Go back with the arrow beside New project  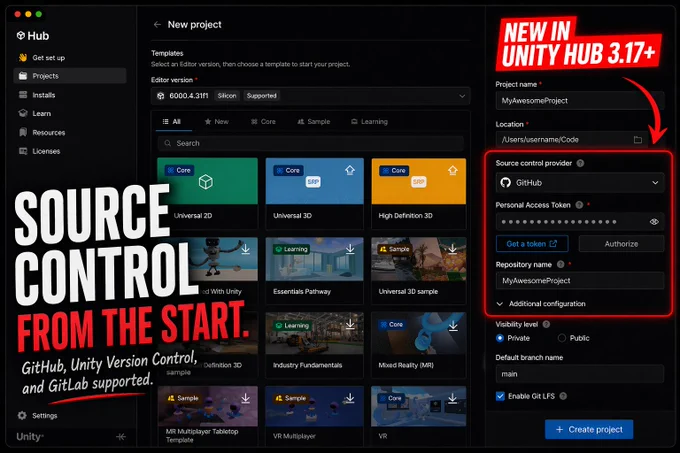[157, 25]
